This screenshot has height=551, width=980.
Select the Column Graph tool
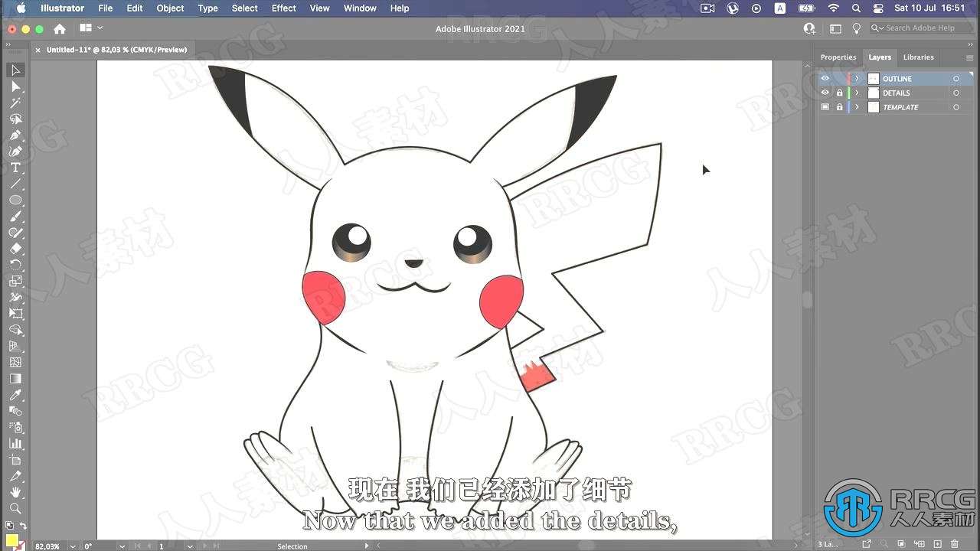(x=15, y=443)
